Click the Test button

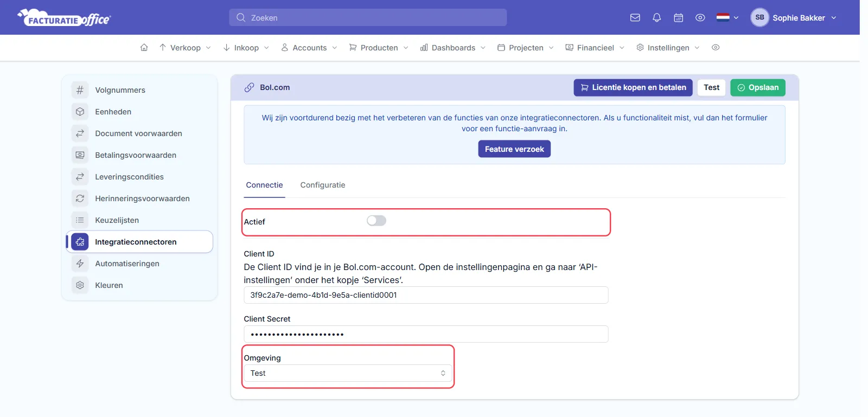(x=711, y=87)
